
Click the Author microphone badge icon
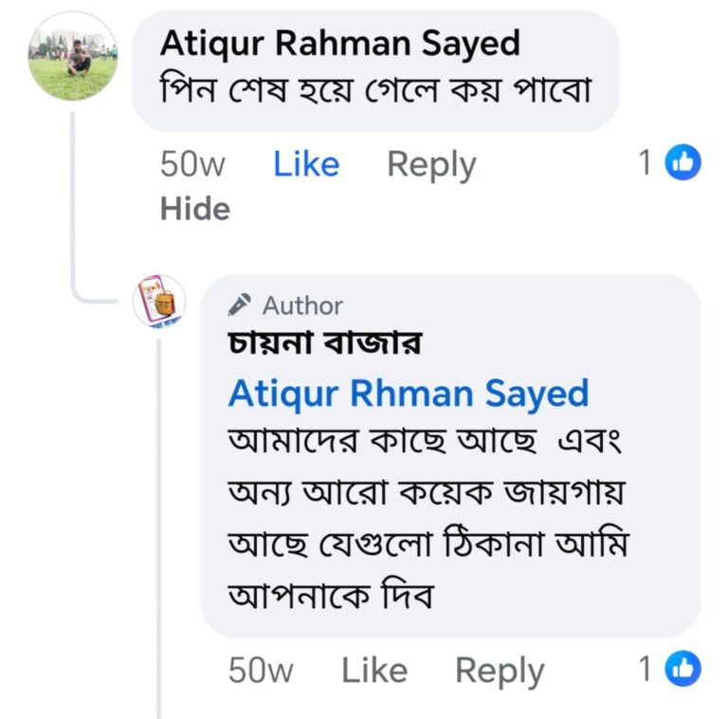(x=239, y=305)
